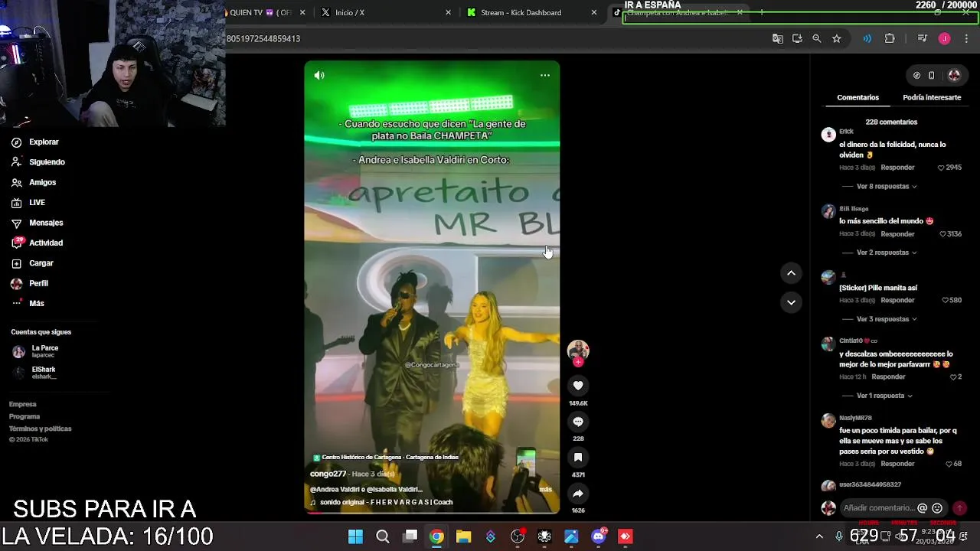Go to previous video with up arrow

point(791,273)
